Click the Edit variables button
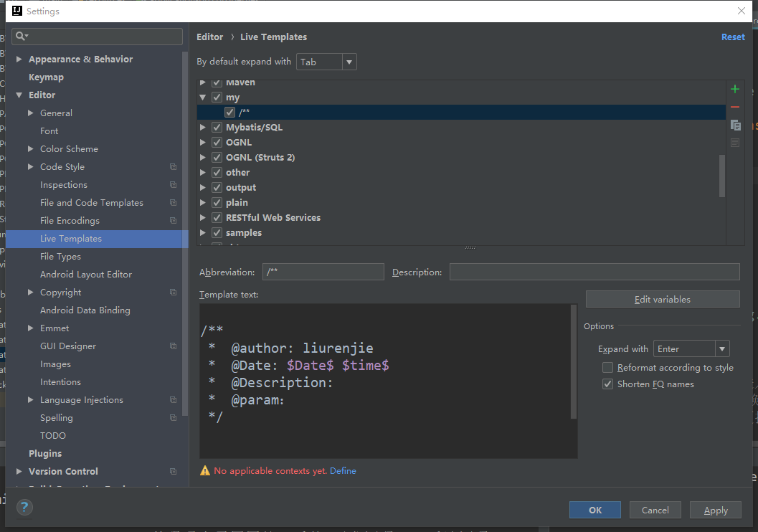Viewport: 758px width, 532px height. pos(663,299)
